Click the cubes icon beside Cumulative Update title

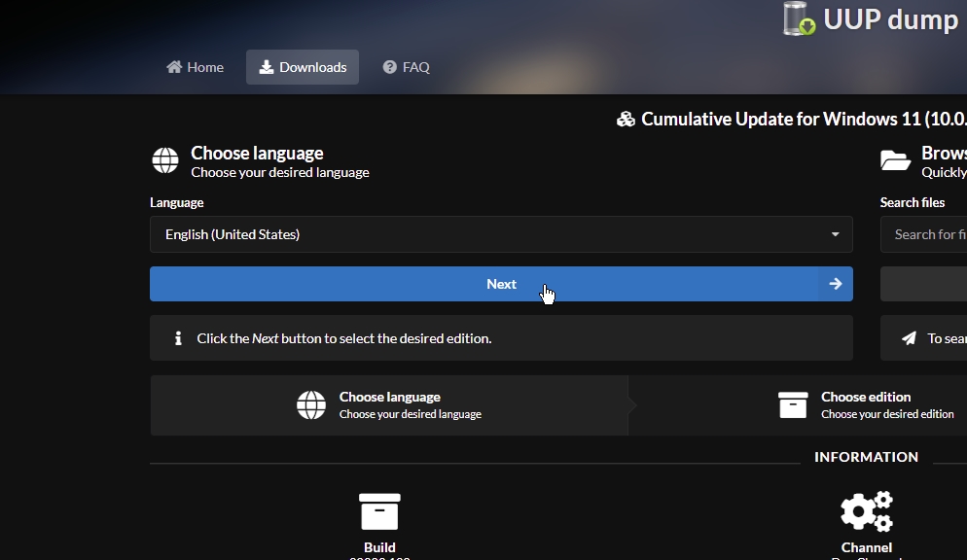(627, 120)
